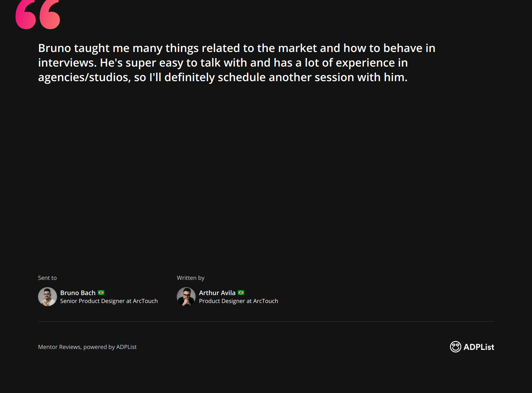The image size is (532, 393).
Task: Click the Brazil flag beside Arthur Avila
Action: tap(241, 293)
